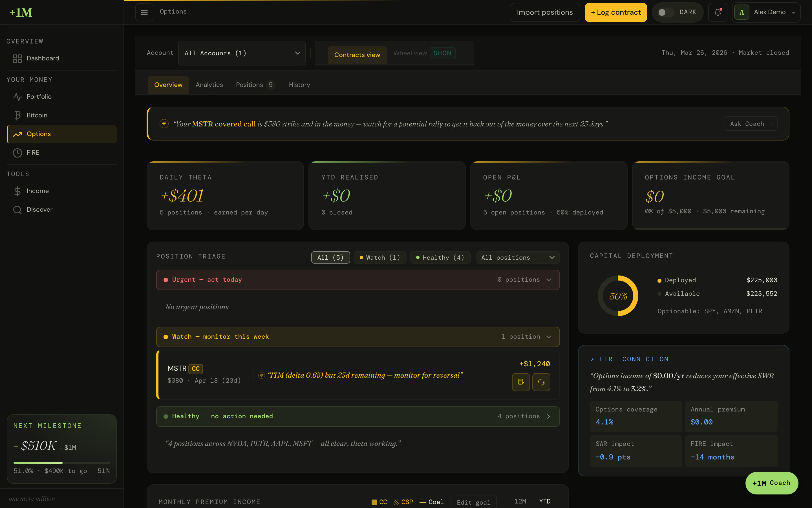Screen dimensions: 812x508
Task: Open the All positions filter dropdown
Action: [518, 257]
